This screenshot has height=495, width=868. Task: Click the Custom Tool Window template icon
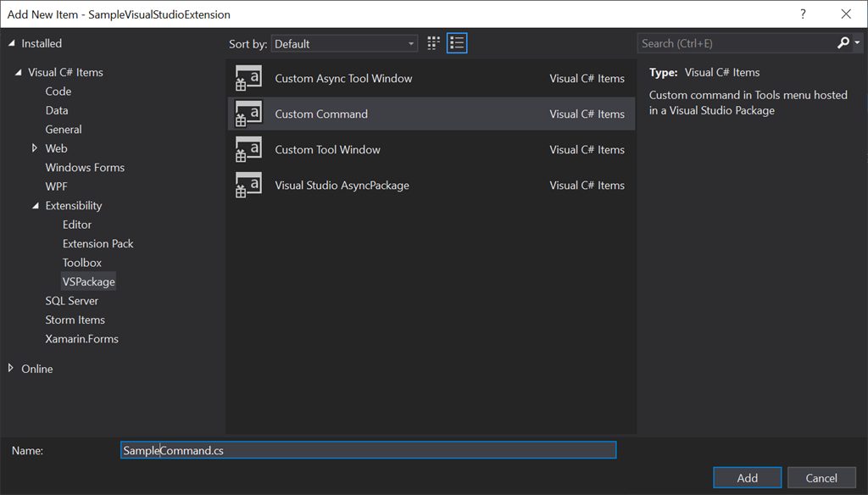click(248, 149)
